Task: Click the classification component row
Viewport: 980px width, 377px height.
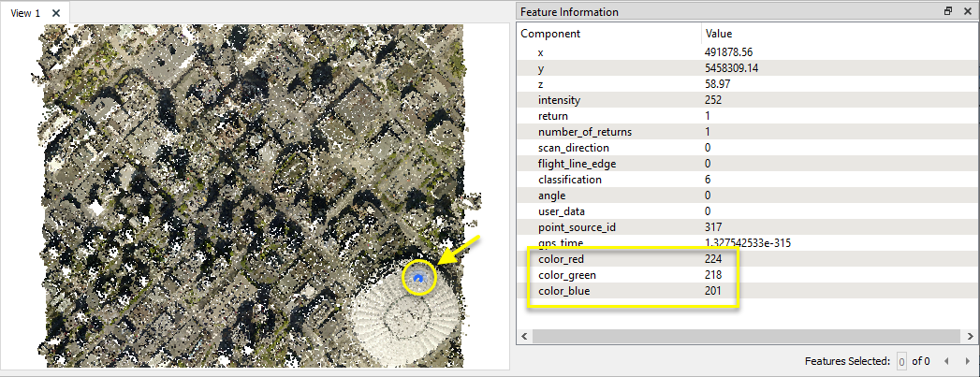Action: pyautogui.click(x=569, y=180)
